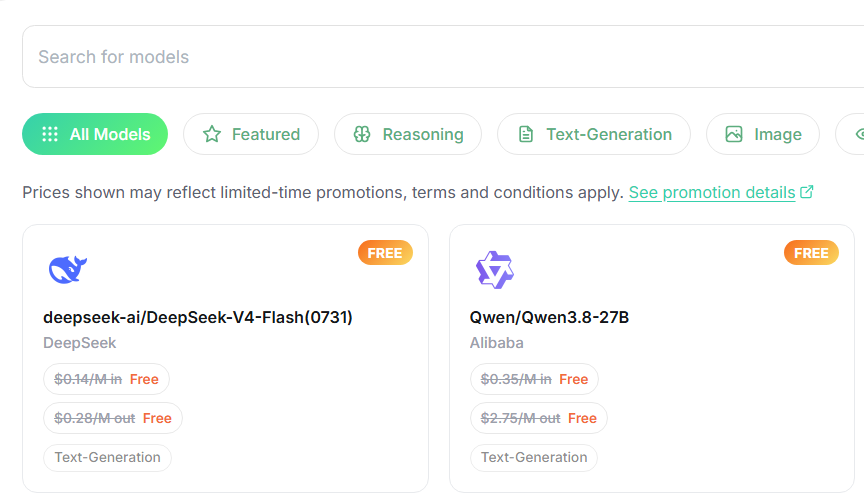Open the Reasoning filter tab
This screenshot has width=864, height=501.
coord(408,134)
